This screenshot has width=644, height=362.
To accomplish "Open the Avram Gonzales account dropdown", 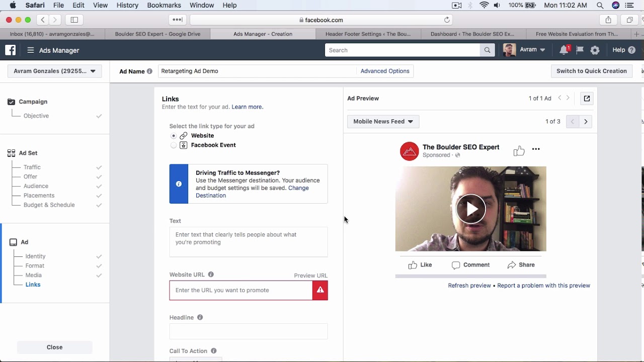I will [x=55, y=71].
